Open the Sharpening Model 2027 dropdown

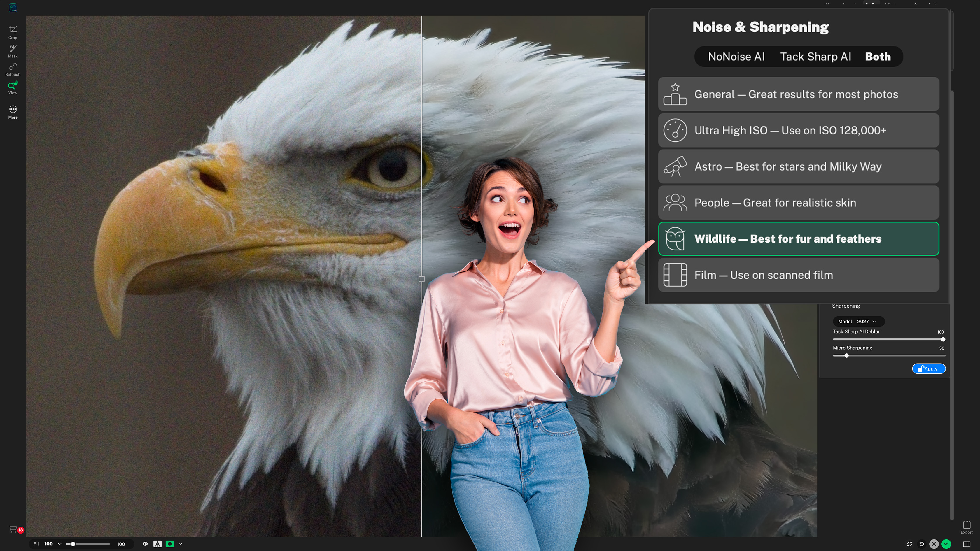pyautogui.click(x=858, y=321)
